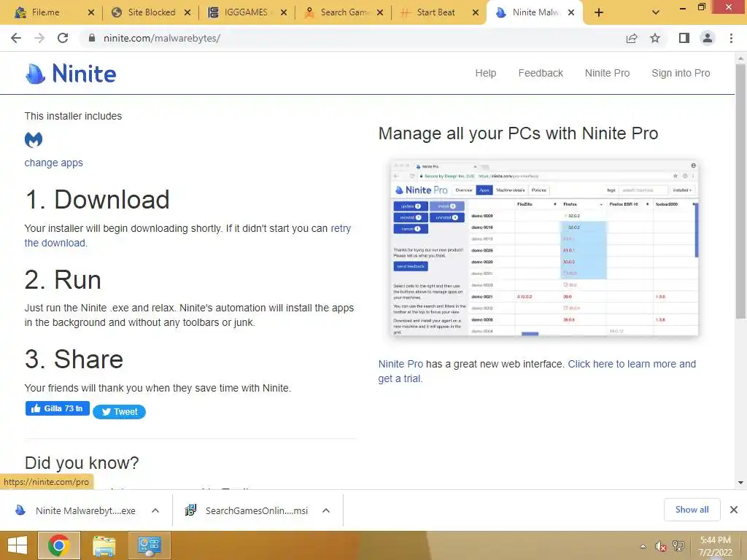Click the Ninite Pro link below the screenshot
This screenshot has width=747, height=560.
[400, 364]
